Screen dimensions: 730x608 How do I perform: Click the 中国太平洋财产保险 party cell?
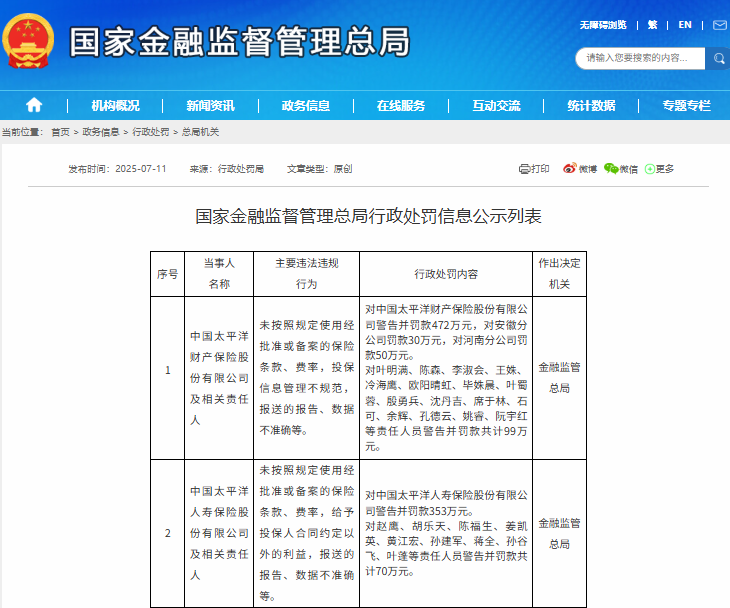pos(219,378)
